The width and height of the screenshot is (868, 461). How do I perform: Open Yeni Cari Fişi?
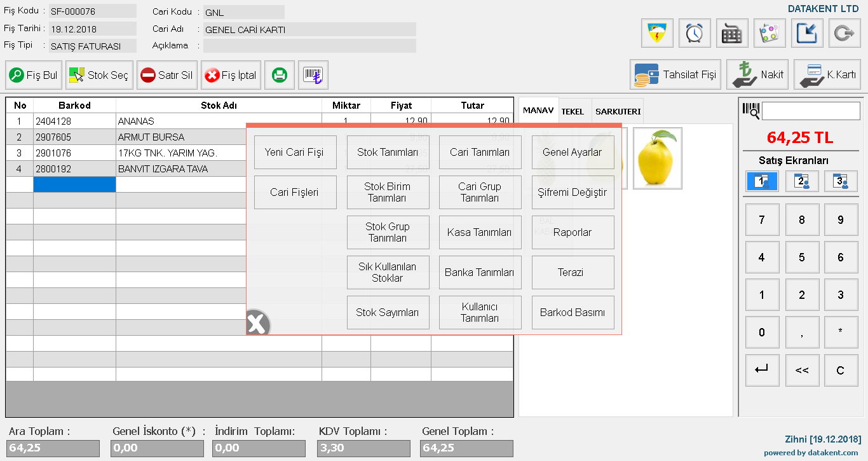(x=295, y=152)
